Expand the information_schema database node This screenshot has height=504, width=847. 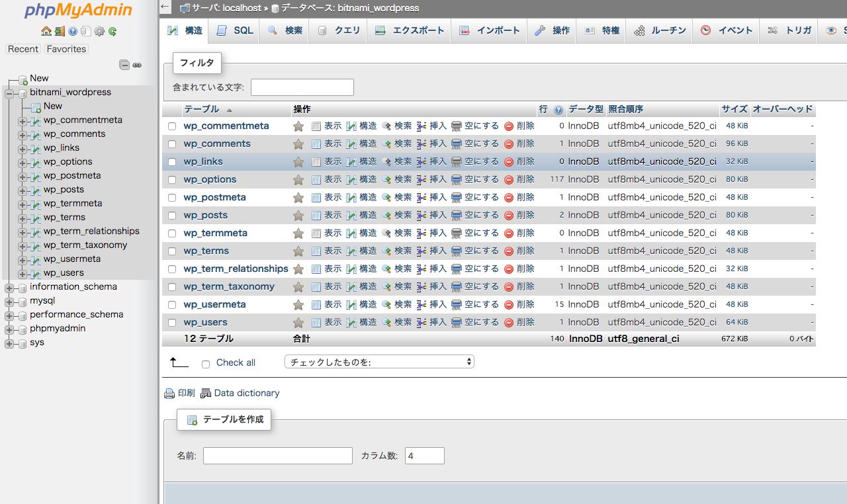(x=9, y=288)
